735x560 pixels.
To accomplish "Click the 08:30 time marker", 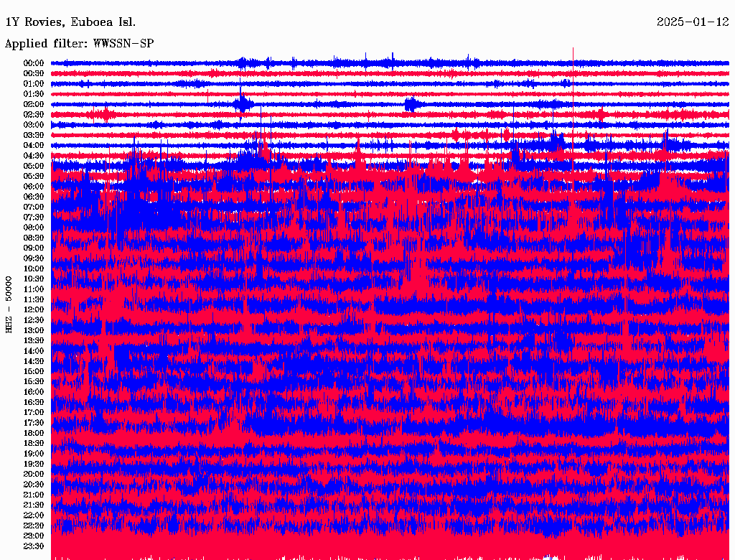I will tap(34, 238).
